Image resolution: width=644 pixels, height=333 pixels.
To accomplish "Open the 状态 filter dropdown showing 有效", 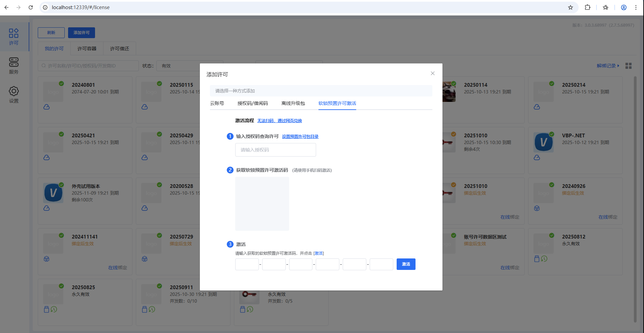I will 189,66.
